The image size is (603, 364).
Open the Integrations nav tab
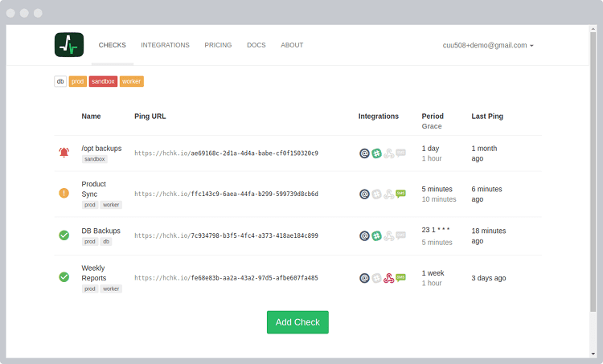point(165,46)
